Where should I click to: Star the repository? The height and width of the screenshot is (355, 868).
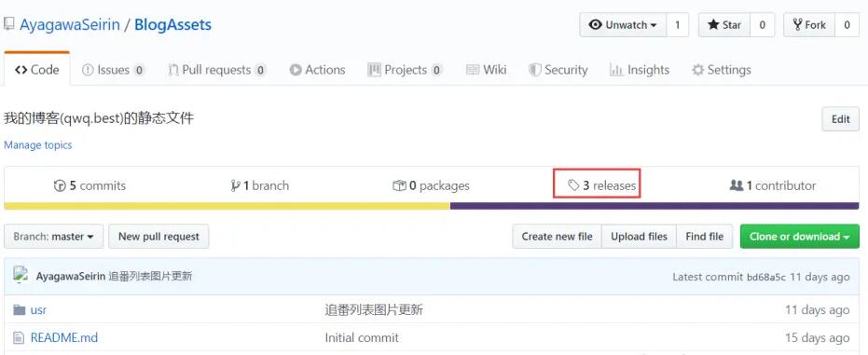pos(724,25)
